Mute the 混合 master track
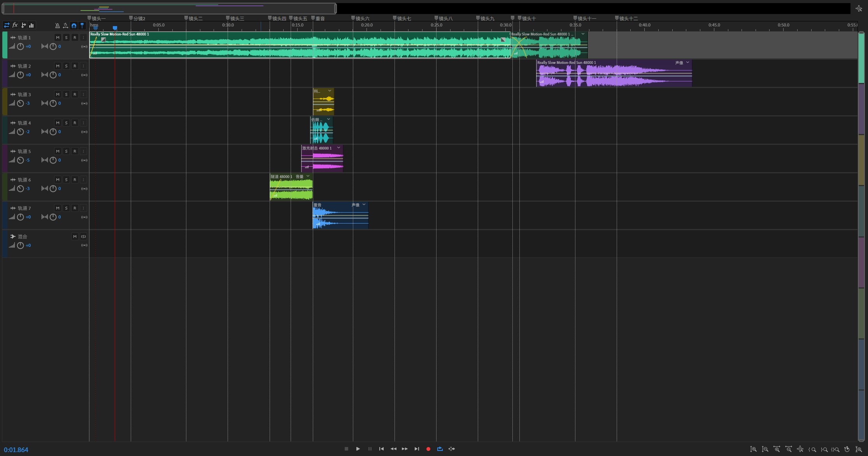 point(75,236)
